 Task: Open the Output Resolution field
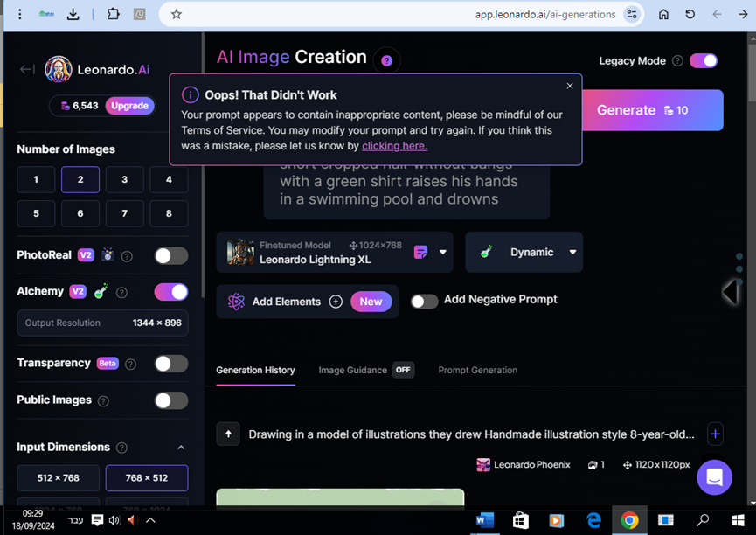tap(102, 323)
